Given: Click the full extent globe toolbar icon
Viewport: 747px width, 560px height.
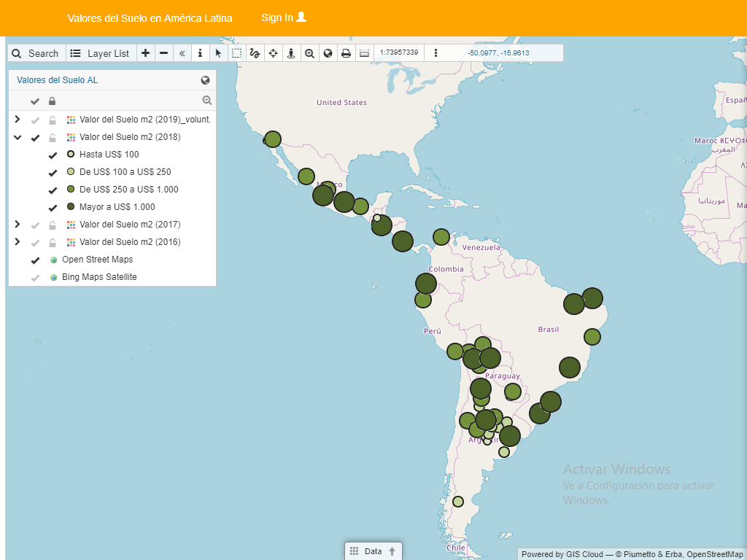Looking at the screenshot, I should (328, 53).
